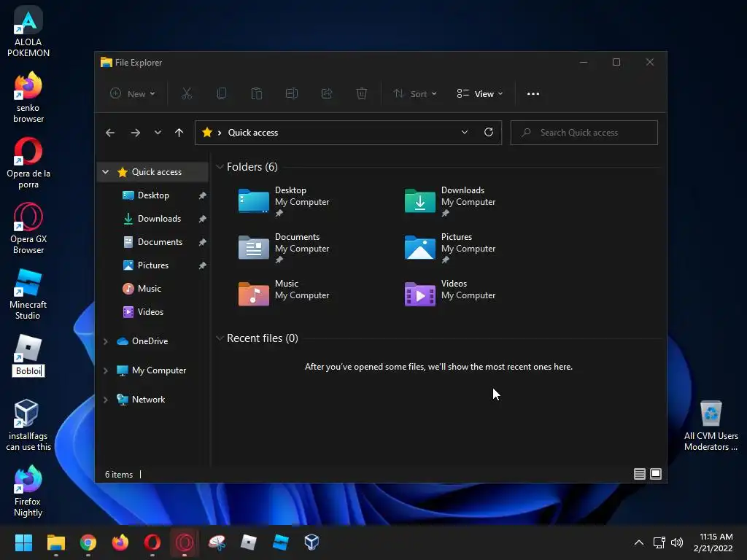Click the star icon in address bar
Image resolution: width=747 pixels, height=560 pixels.
tap(206, 133)
